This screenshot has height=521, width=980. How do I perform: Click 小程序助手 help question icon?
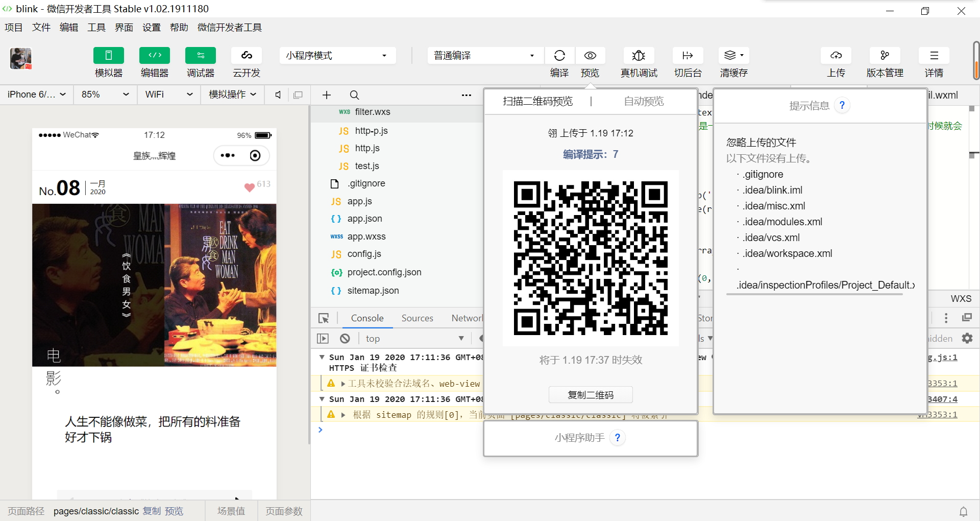(x=618, y=438)
